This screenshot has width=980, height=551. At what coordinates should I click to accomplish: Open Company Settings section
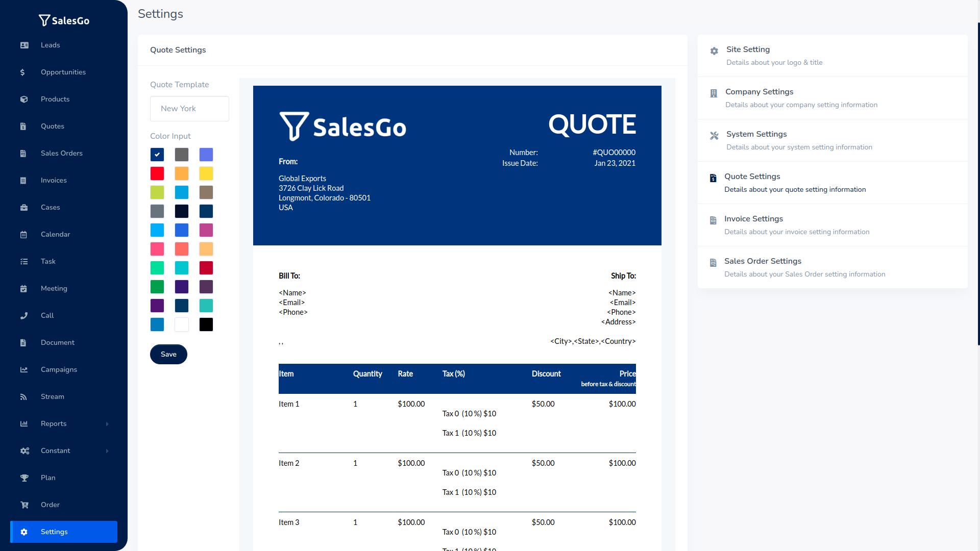click(759, 91)
